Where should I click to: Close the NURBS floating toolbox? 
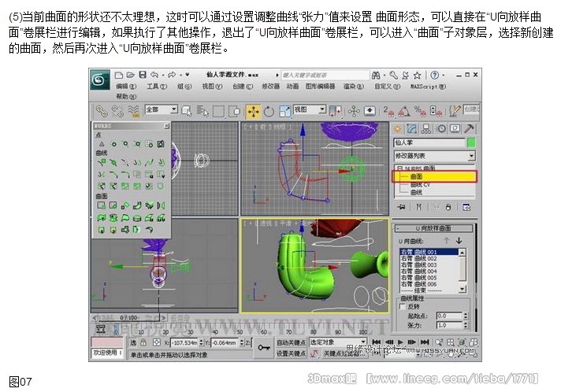167,126
